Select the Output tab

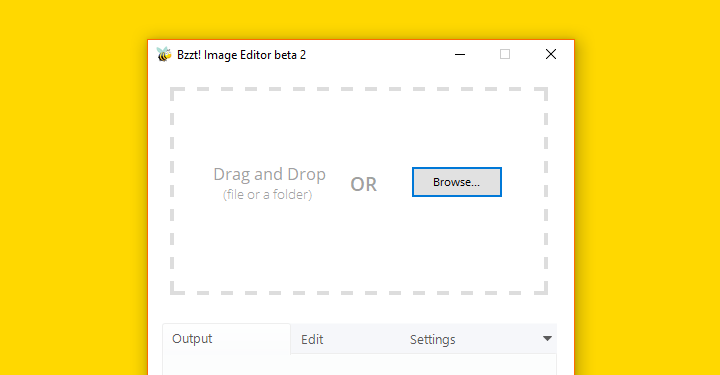click(227, 339)
